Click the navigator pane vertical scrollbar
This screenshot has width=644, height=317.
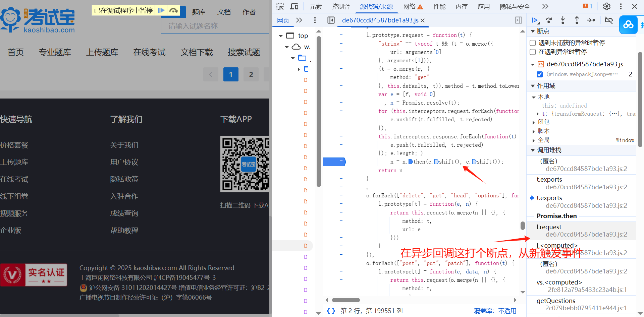(319, 111)
